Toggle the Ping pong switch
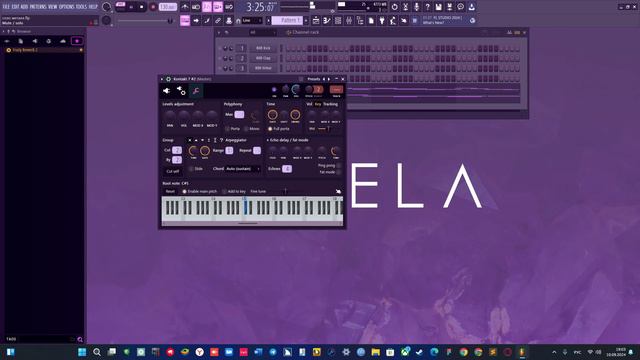640x360 pixels. [x=339, y=166]
